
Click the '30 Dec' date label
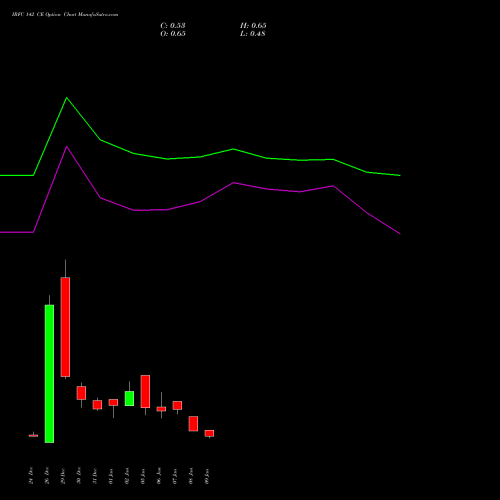pyautogui.click(x=79, y=476)
